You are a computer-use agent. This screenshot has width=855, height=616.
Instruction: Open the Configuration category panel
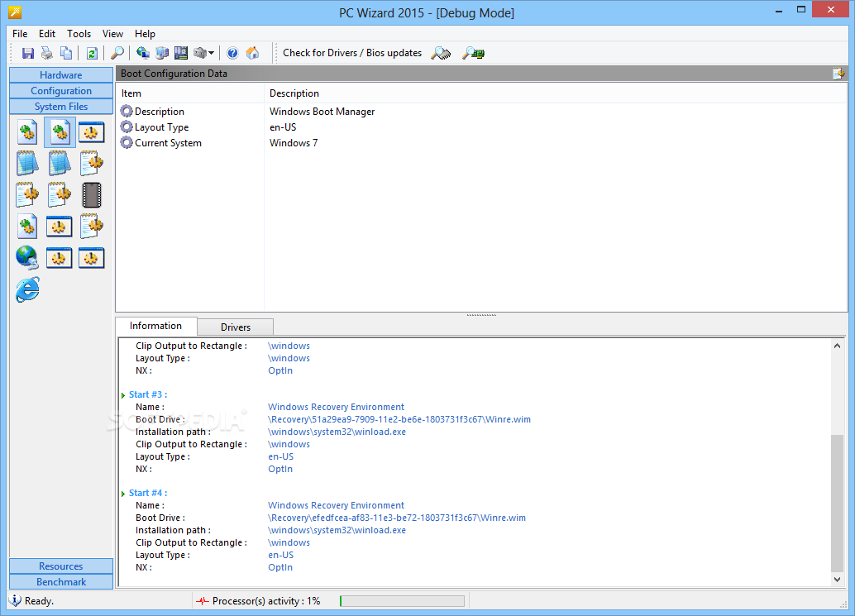point(61,90)
